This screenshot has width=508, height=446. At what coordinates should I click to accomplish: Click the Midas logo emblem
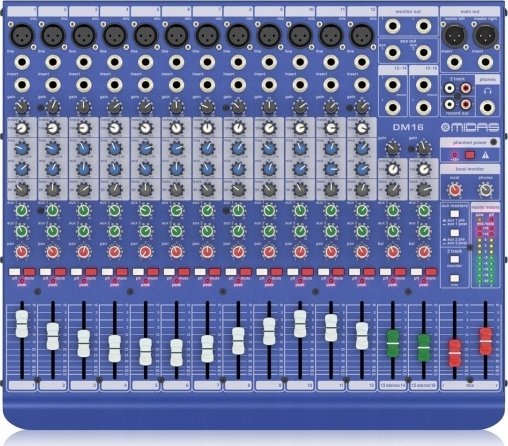tap(445, 127)
